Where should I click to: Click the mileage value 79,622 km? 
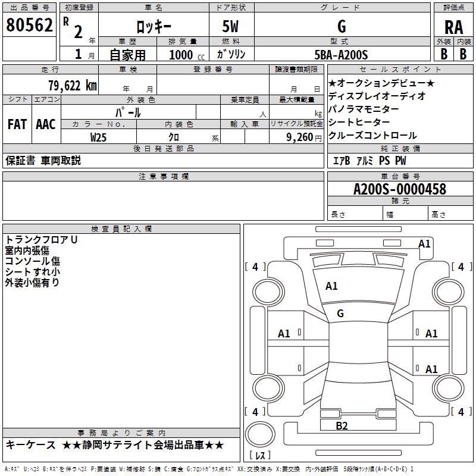72,86
